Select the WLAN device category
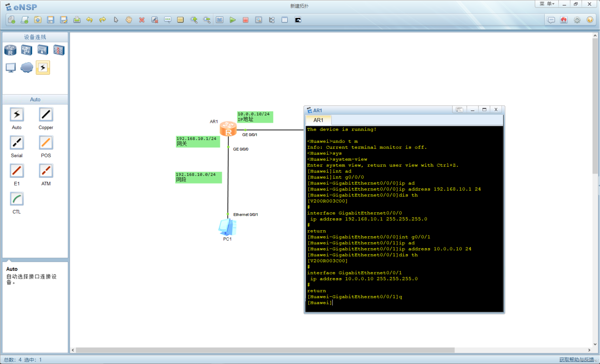 click(x=43, y=50)
